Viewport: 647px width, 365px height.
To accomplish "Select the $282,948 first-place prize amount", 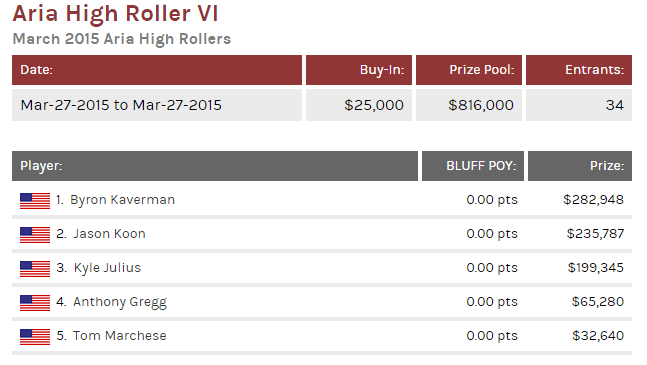I will (593, 200).
